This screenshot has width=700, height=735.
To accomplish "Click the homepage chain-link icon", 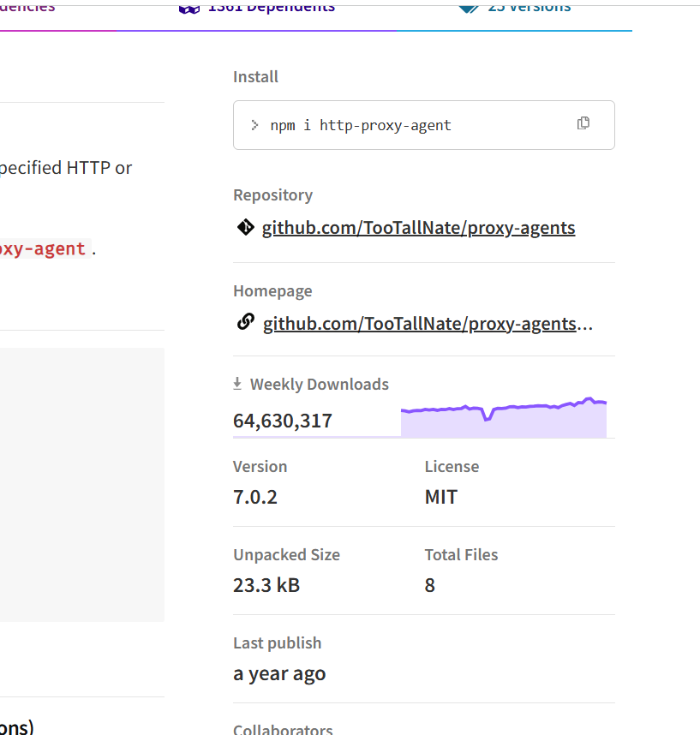I will [x=246, y=322].
